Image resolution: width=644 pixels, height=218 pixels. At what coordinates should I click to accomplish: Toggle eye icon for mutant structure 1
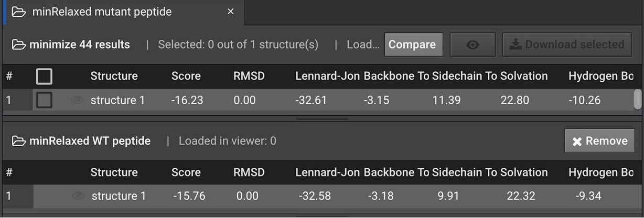[77, 100]
